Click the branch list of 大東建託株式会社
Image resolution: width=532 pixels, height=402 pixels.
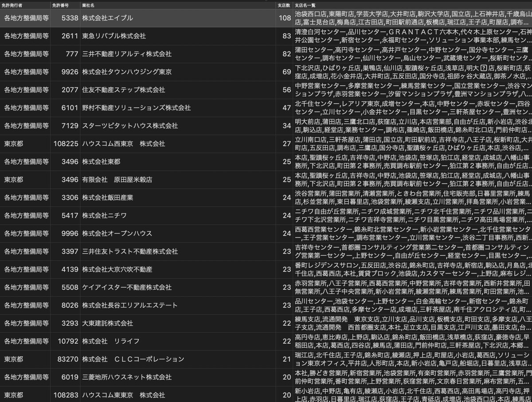412,323
